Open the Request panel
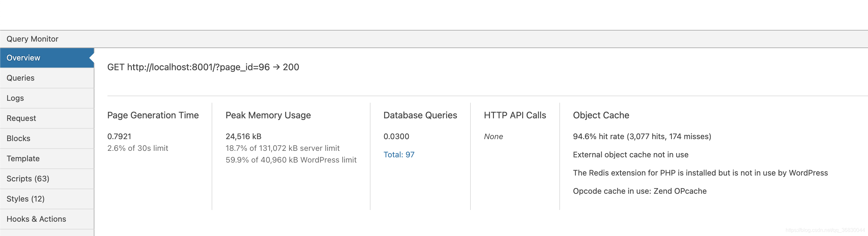The height and width of the screenshot is (236, 868). click(x=21, y=119)
